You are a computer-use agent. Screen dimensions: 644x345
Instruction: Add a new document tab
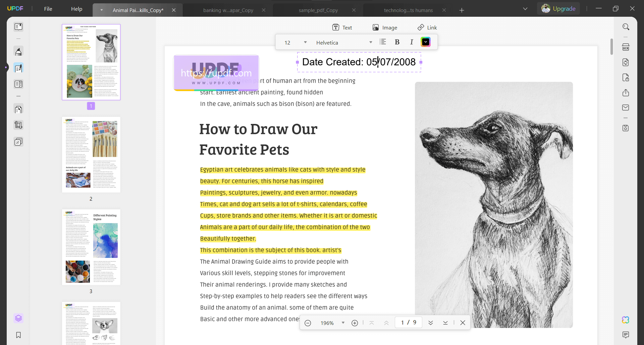462,10
